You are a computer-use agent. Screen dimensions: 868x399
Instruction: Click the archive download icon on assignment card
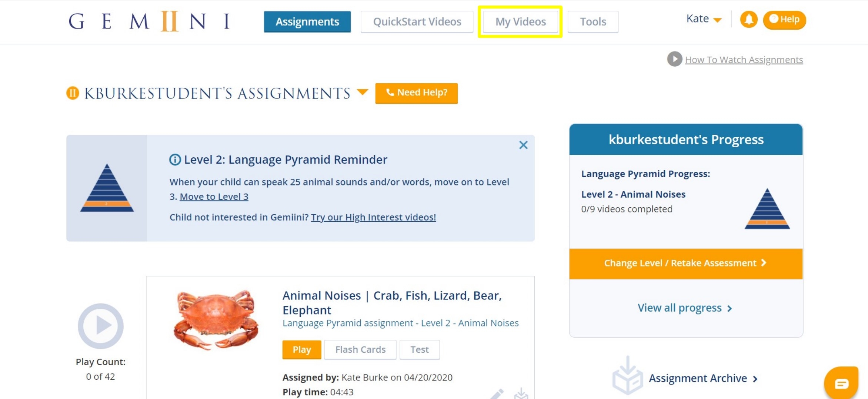[521, 393]
